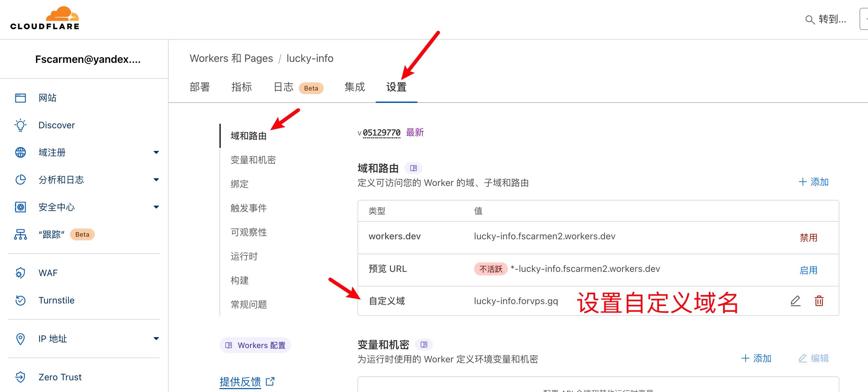Click 添加 for 域和路由 section

click(x=813, y=182)
